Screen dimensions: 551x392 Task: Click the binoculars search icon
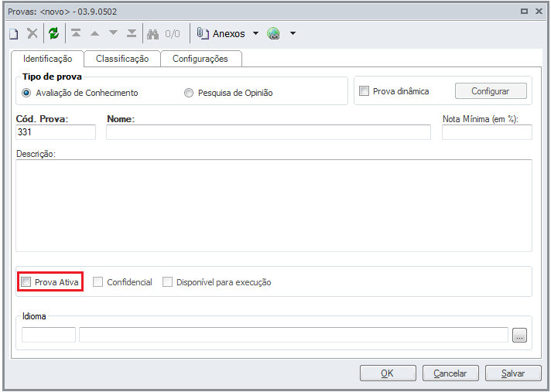tap(153, 34)
